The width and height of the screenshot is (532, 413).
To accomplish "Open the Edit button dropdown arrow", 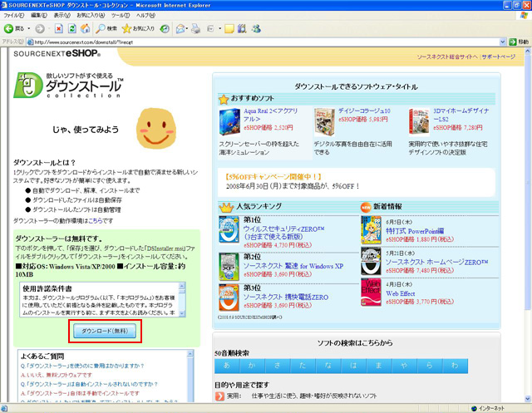I will pyautogui.click(x=219, y=29).
